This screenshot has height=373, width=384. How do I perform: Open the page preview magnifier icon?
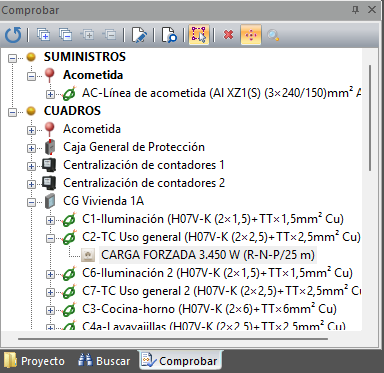(169, 35)
